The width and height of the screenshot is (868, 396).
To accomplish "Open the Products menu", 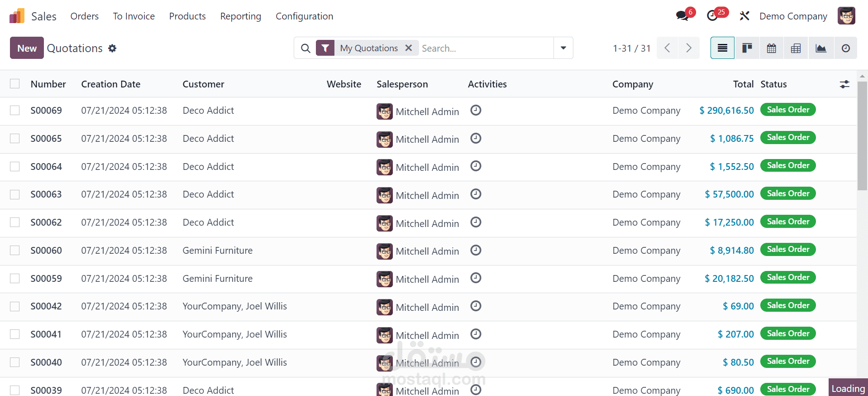I will coord(187,16).
